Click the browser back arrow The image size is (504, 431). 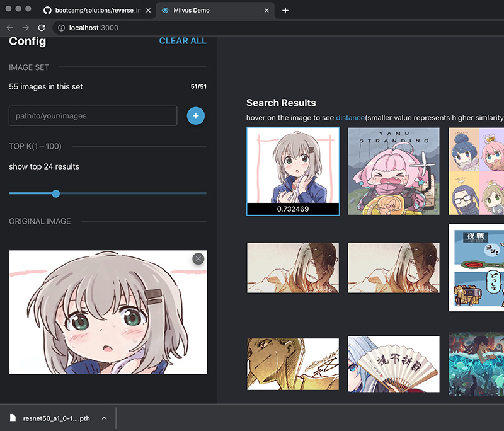[10, 28]
